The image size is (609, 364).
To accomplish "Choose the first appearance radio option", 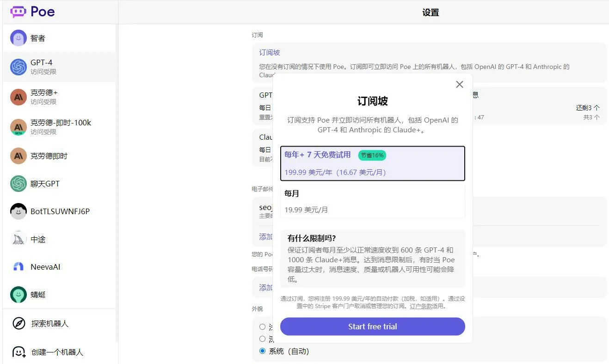I will coord(262,327).
